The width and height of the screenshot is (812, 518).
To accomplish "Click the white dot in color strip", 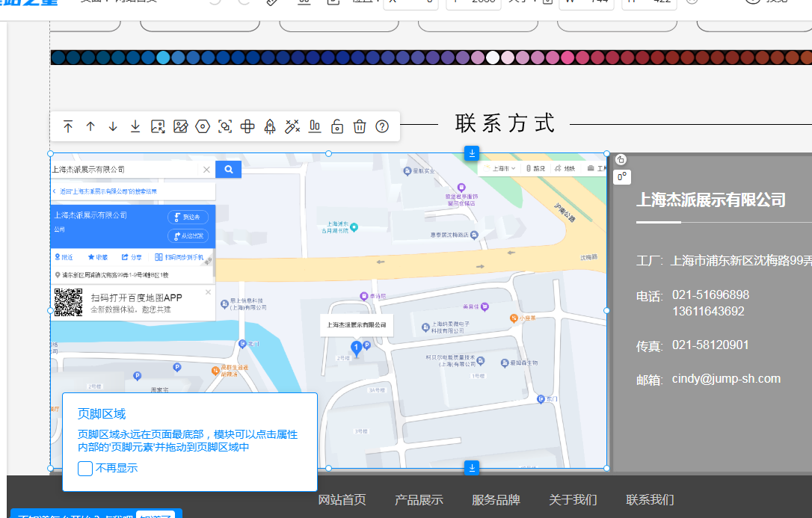I will pos(493,58).
